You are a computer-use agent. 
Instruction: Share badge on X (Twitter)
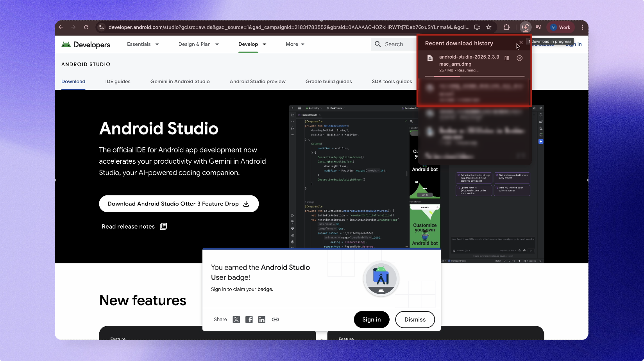236,320
